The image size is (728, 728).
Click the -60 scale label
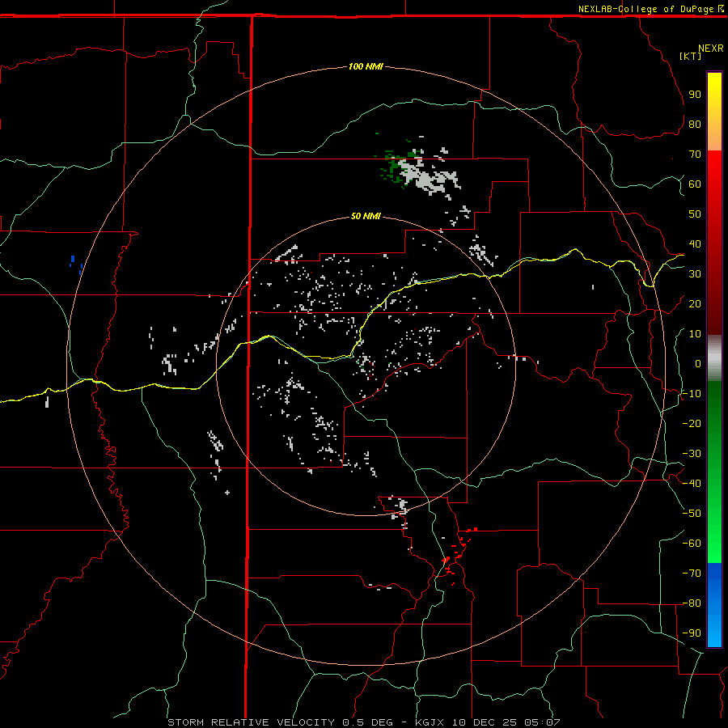(692, 544)
